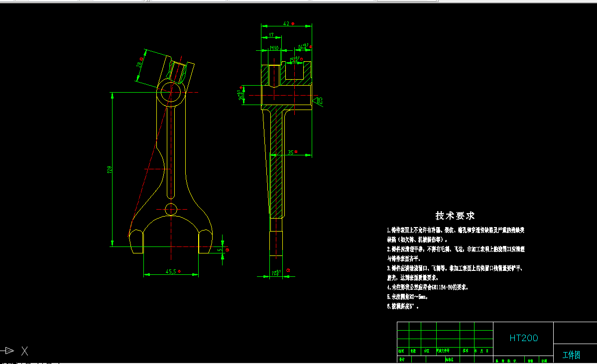
Task: Select the 技术要求 heading
Action: (455, 216)
